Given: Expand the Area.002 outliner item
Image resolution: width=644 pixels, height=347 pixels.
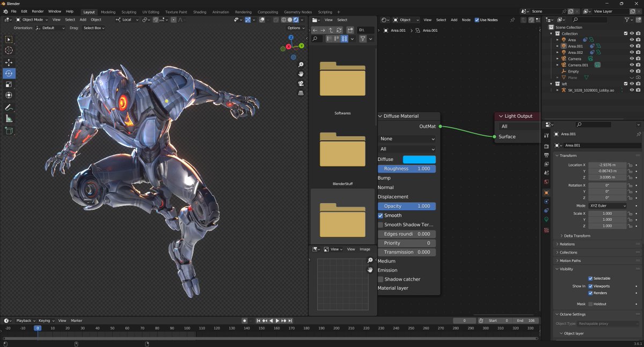Looking at the screenshot, I should pos(558,53).
